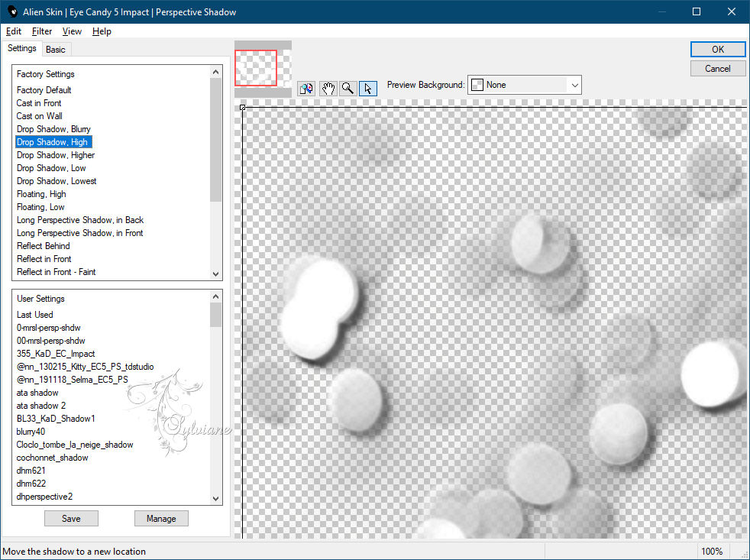The image size is (750, 560).
Task: Click the shadow anchor handle in preview
Action: coord(243,108)
